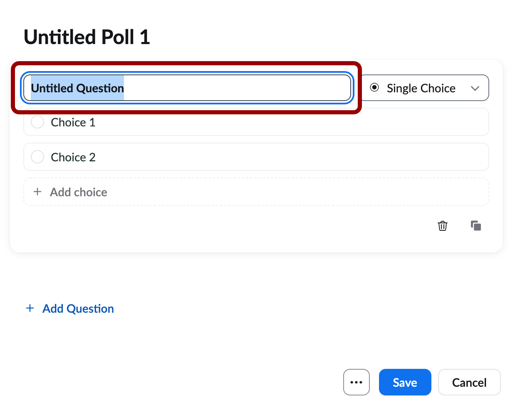
Task: Click the Single Choice radio indicator icon
Action: coord(375,88)
